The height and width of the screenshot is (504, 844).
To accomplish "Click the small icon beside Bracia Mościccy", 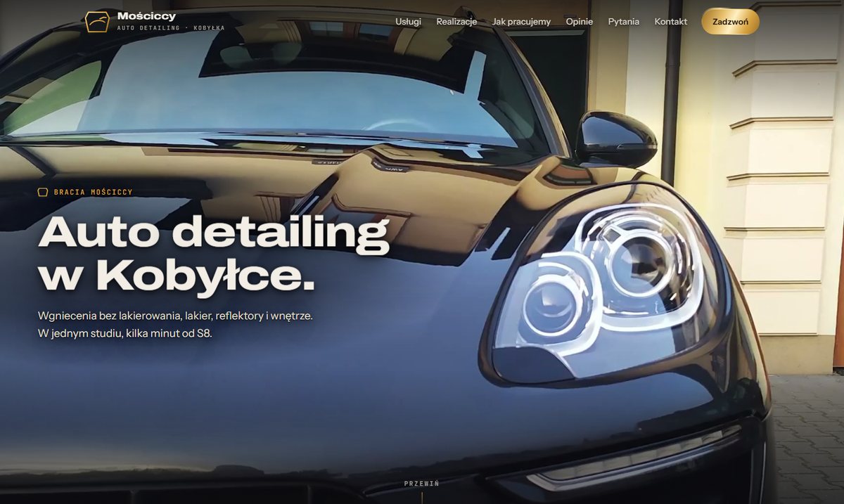I will tap(43, 192).
